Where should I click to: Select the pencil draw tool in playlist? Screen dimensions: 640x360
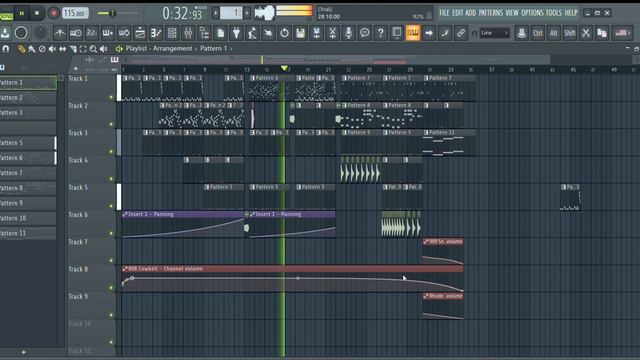21,49
